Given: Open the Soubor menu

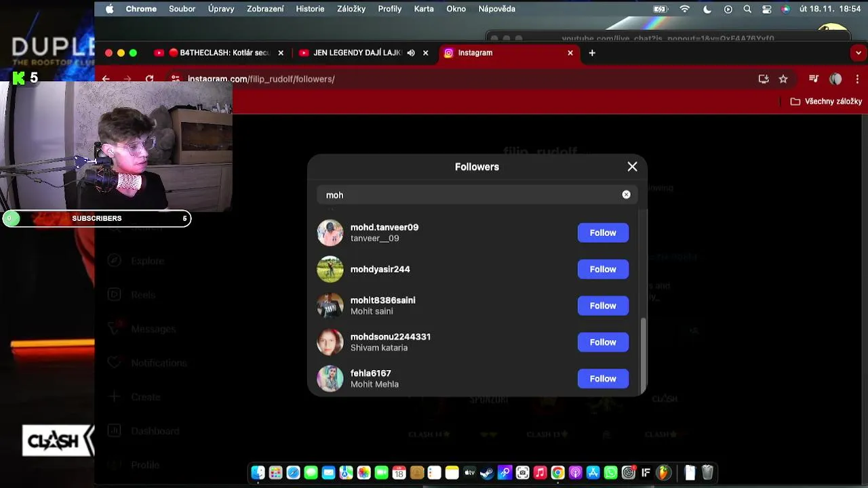Looking at the screenshot, I should pyautogui.click(x=182, y=9).
